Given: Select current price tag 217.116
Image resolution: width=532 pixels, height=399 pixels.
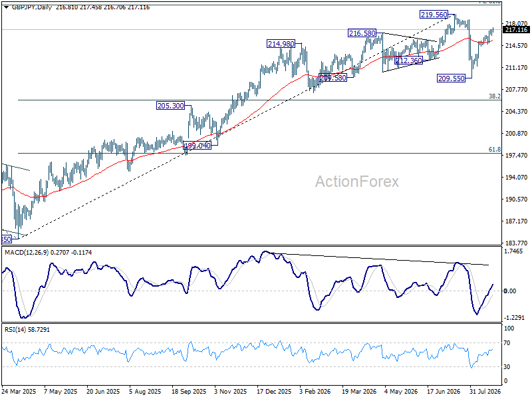Looking at the screenshot, I should 516,30.
